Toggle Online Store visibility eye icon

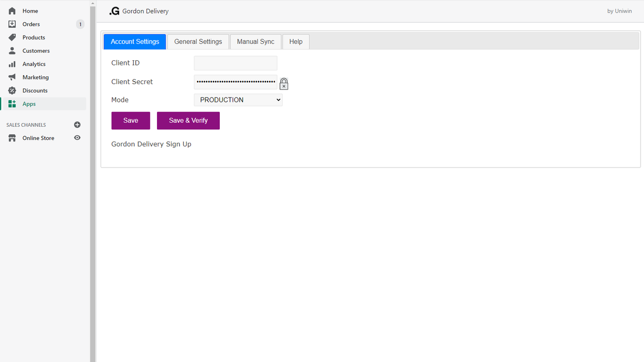coord(77,138)
